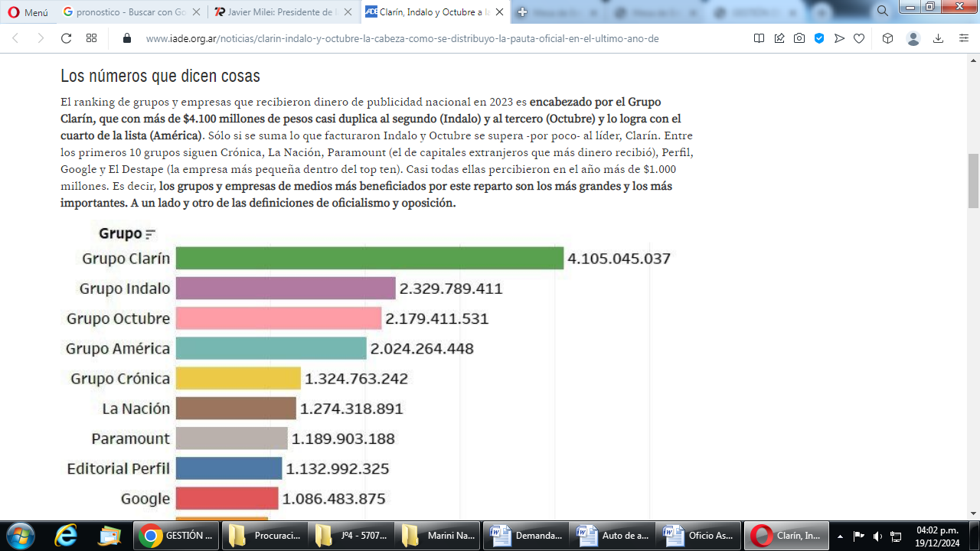Viewport: 980px width, 551px height.
Task: Open the downloads arrow icon
Action: coord(939,38)
